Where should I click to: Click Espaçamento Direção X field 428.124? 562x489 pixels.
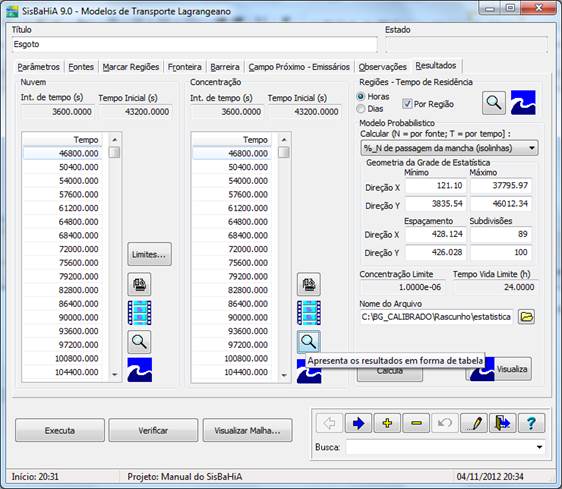436,234
